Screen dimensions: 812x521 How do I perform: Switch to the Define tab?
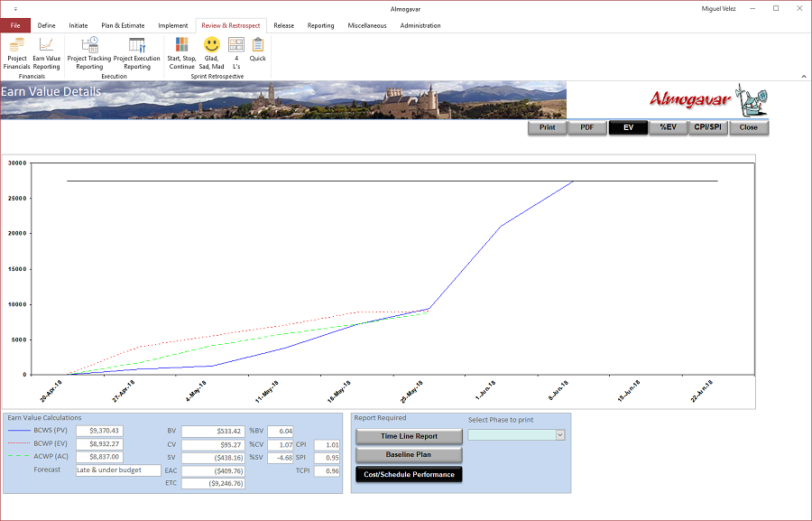click(x=47, y=25)
